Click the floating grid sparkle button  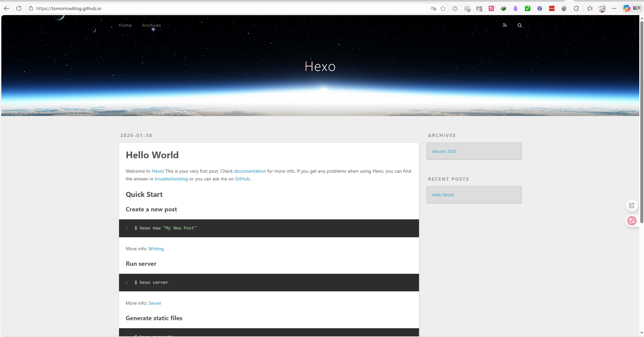coord(632,205)
